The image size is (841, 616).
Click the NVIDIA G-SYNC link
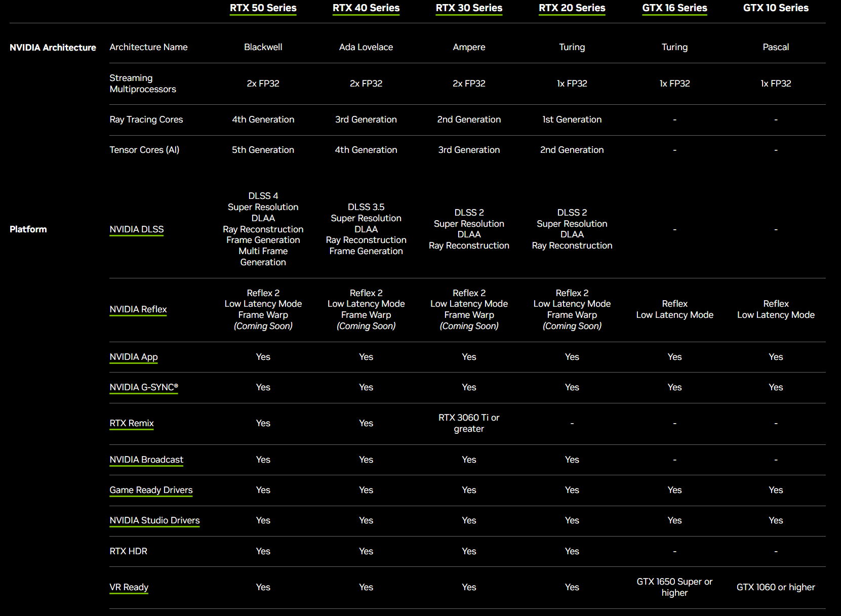coord(144,387)
